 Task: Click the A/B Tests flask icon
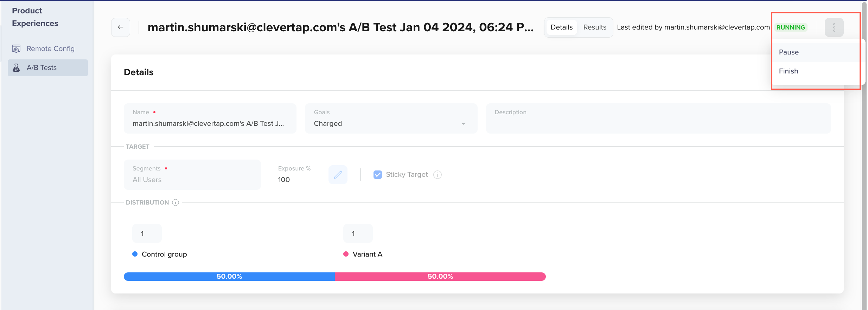pos(16,67)
